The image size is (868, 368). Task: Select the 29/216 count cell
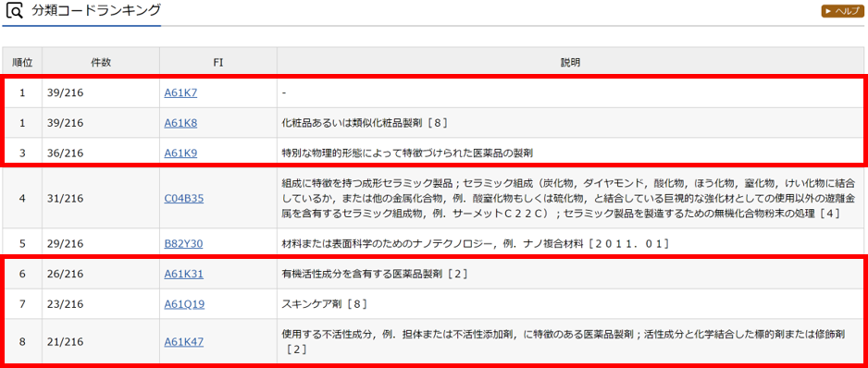pyautogui.click(x=101, y=243)
